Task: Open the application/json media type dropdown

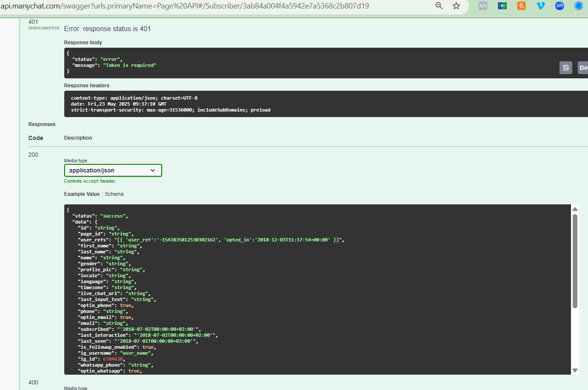Action: click(x=113, y=170)
